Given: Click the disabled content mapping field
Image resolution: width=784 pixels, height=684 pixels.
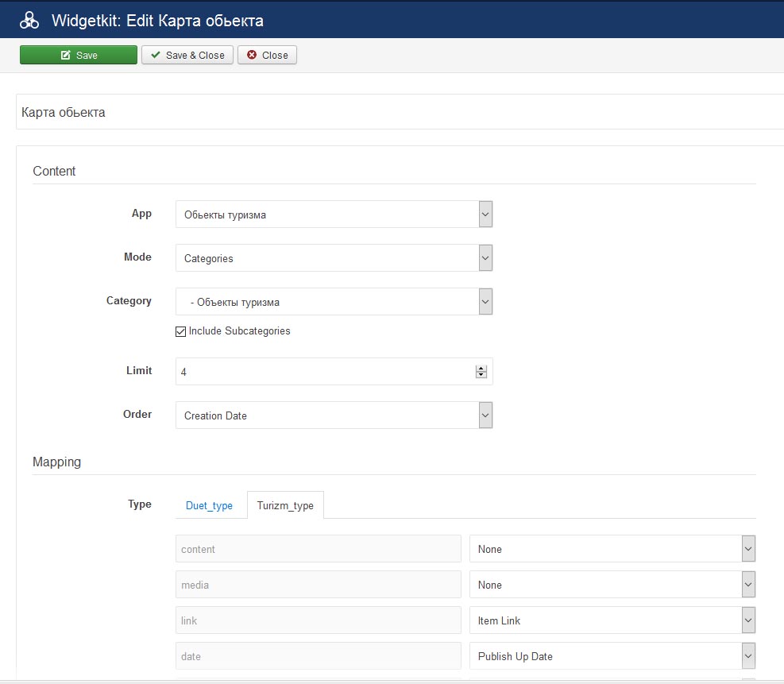Looking at the screenshot, I should [x=318, y=549].
